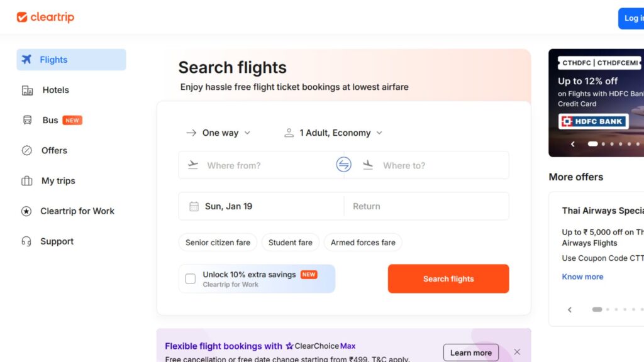
Task: Click the swap origin and destination icon
Action: tap(343, 165)
